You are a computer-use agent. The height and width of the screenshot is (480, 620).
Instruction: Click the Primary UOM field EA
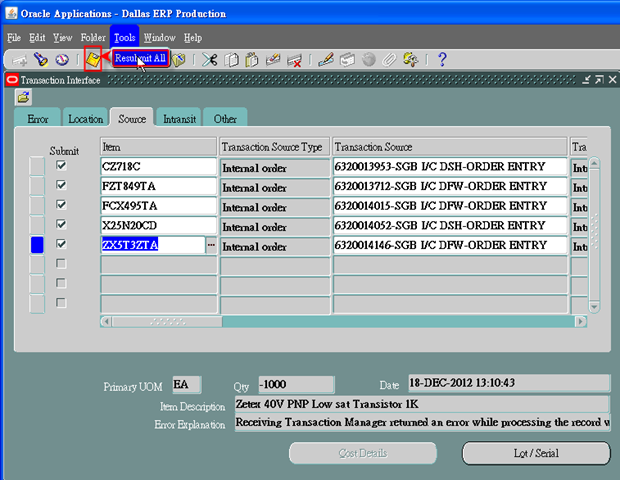click(x=187, y=384)
